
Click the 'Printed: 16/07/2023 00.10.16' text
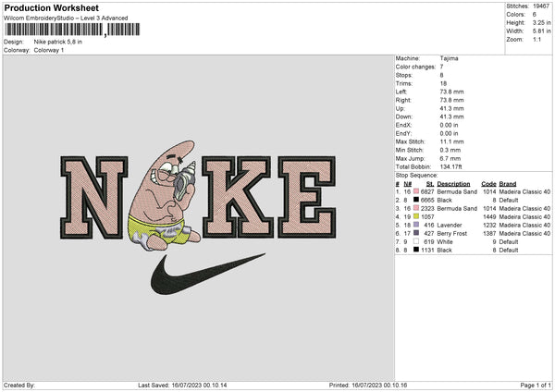(368, 385)
